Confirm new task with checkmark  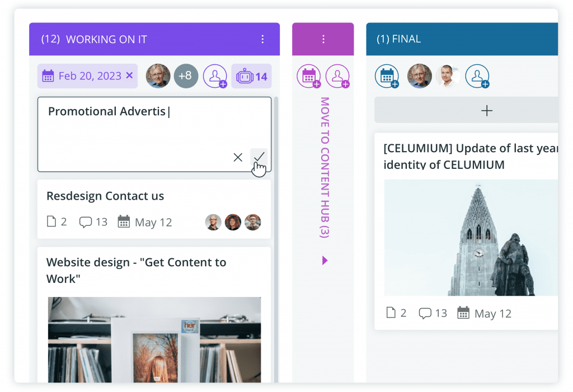pos(259,157)
